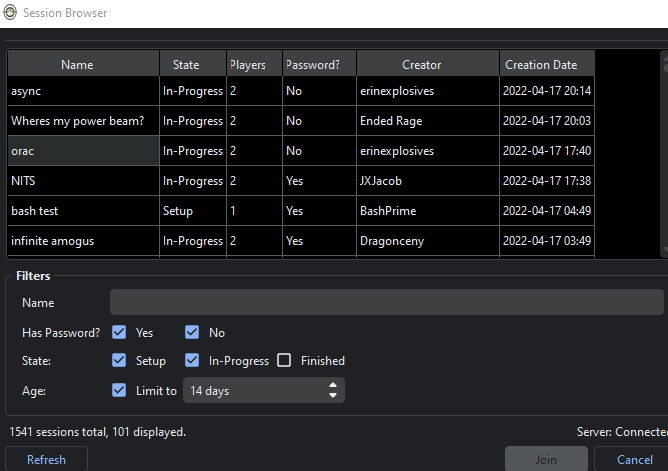Screen dimensions: 668x471
Task: Sort sessions by the Players column header
Action: coord(254,65)
